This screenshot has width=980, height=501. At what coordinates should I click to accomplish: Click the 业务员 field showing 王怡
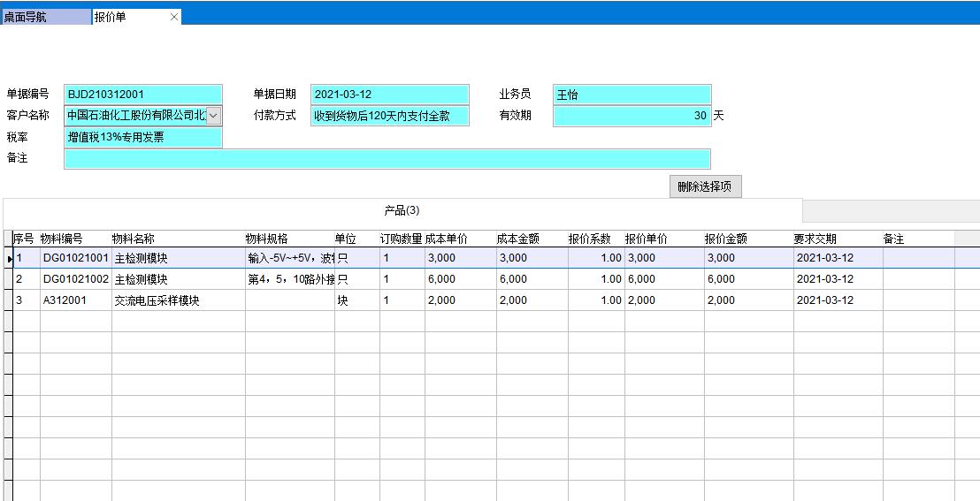pos(632,95)
